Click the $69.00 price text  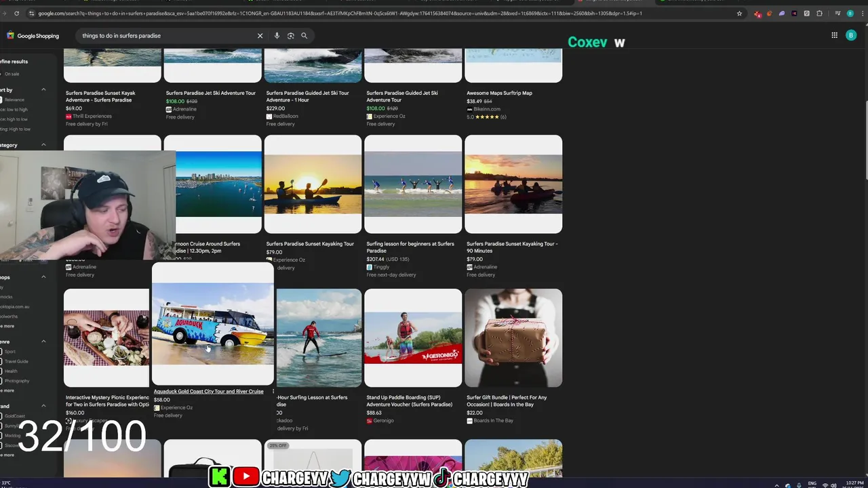coord(74,108)
